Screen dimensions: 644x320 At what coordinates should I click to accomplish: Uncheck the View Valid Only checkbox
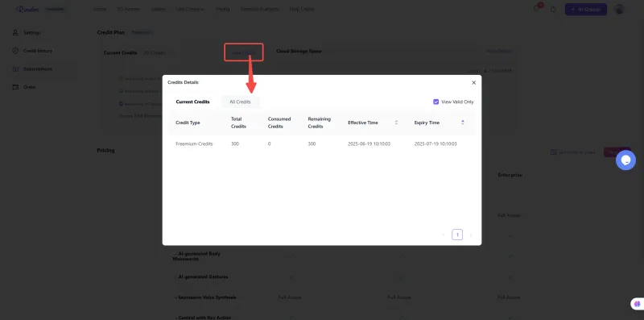pos(436,102)
